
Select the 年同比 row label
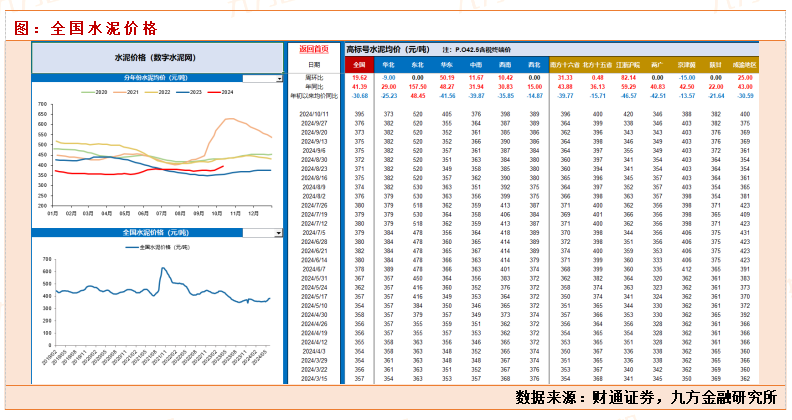[314, 87]
